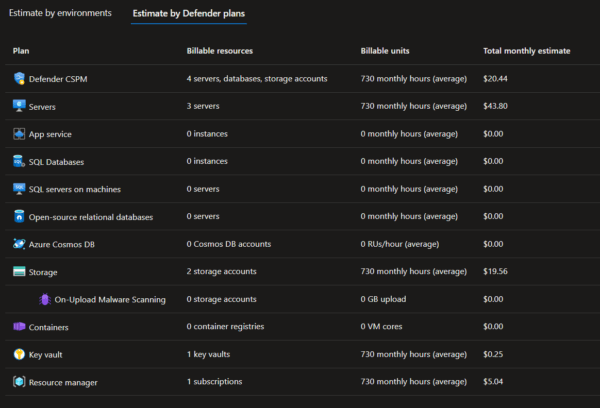Click the '3 servers' cell

[203, 106]
